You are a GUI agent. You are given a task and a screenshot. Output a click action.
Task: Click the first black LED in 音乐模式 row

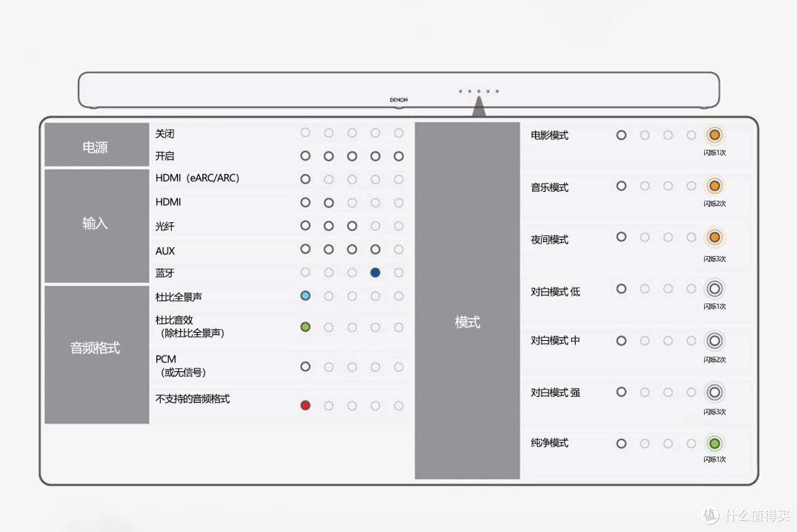(621, 186)
